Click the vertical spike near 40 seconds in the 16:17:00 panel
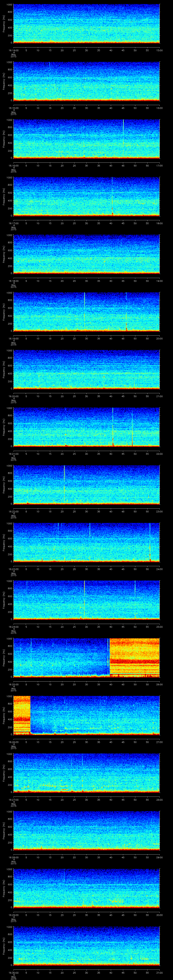Image resolution: width=173 pixels, height=980 pixels. point(112,196)
